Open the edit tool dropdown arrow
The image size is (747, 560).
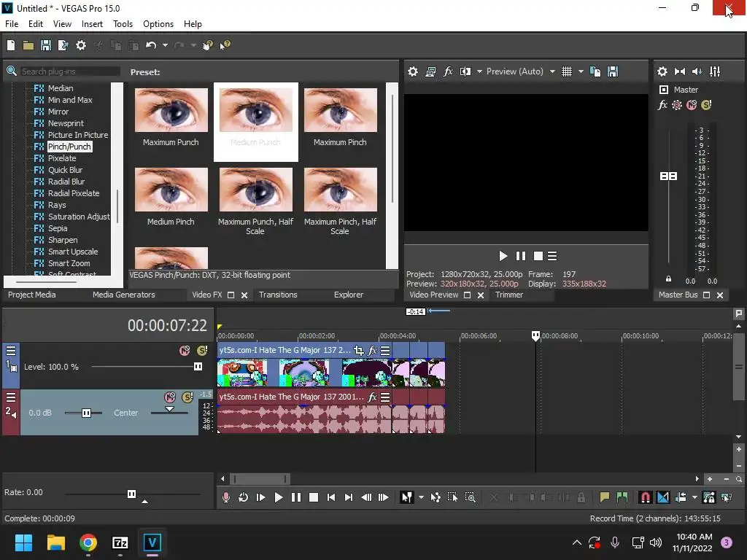coord(421,497)
